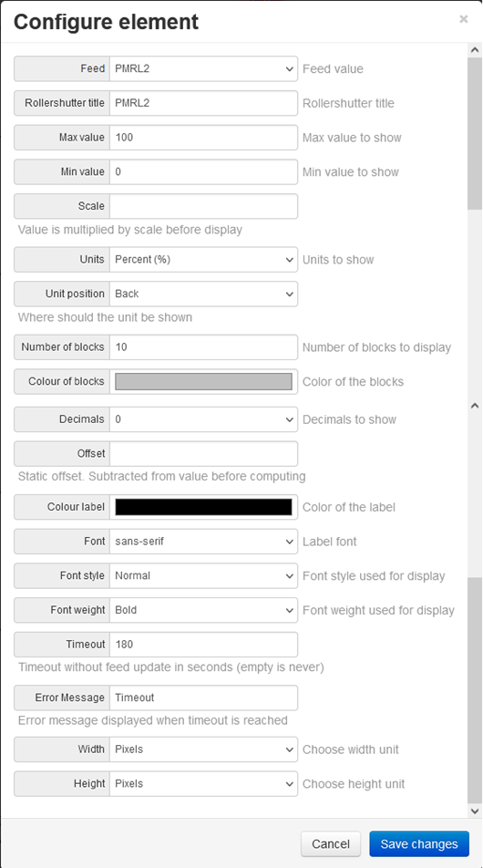Open the grey Colour of blocks swatch
This screenshot has width=483, height=868.
[x=203, y=381]
